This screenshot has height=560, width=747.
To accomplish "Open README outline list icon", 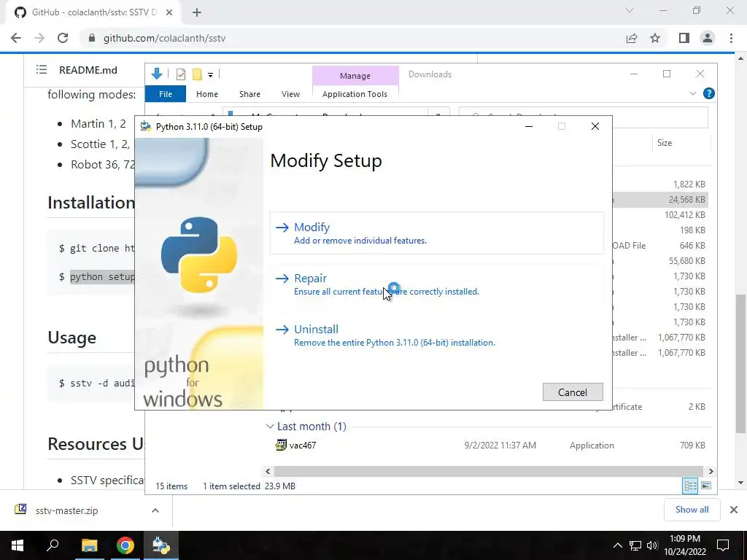I will coord(42,70).
